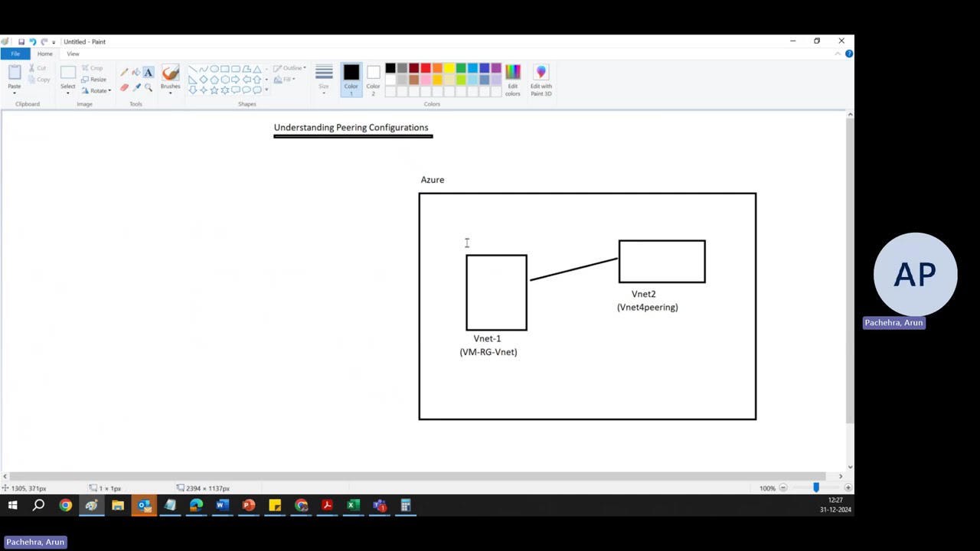Activate the Text tool
The image size is (980, 551).
[149, 72]
